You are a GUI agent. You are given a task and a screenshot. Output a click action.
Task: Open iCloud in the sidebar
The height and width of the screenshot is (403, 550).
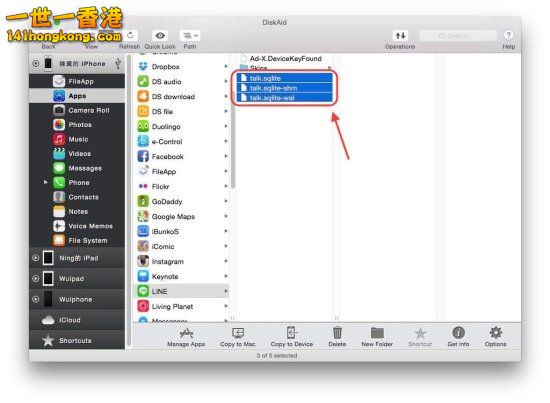click(x=77, y=320)
